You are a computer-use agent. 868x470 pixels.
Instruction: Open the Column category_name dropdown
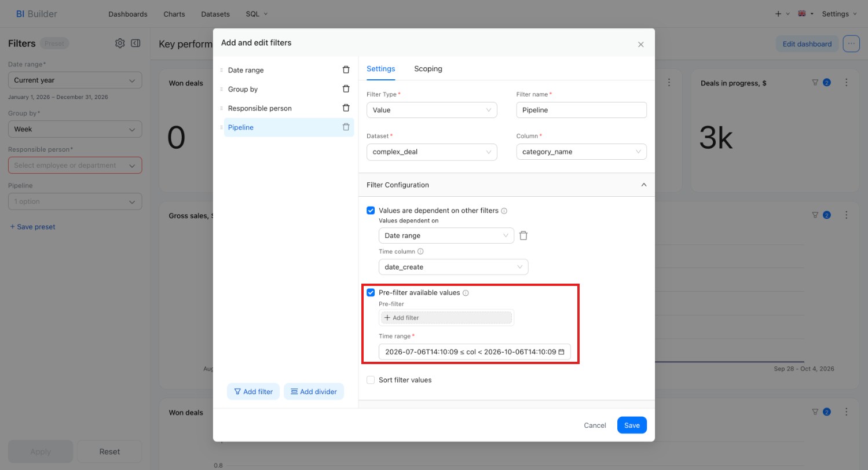pos(581,152)
